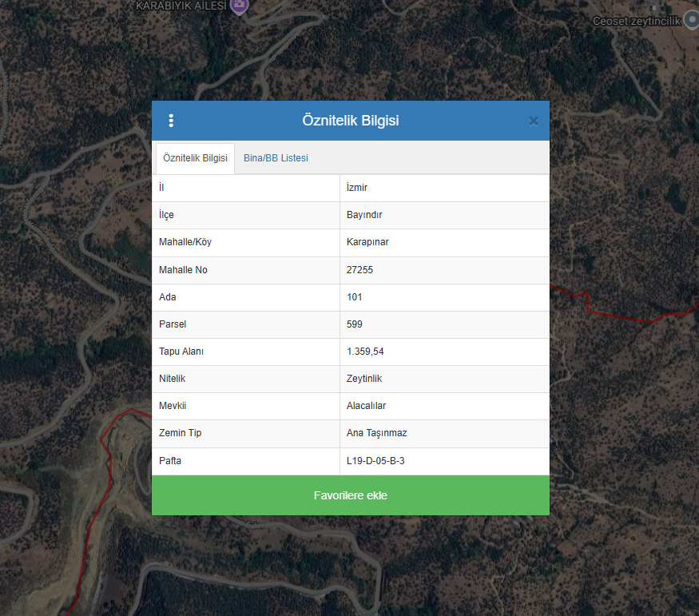Click the Ceoset zeytincilik map label
Viewport: 699px width, 616px height.
(636, 22)
